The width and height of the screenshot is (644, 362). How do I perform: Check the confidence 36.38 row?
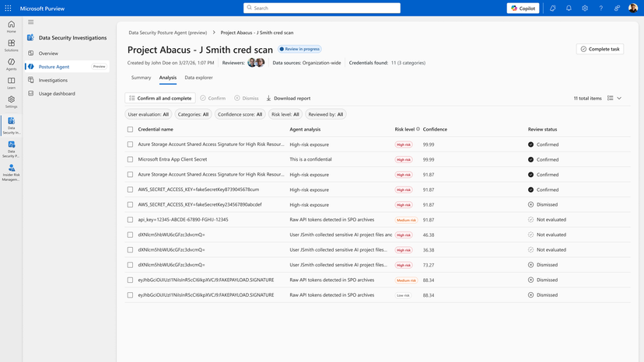130,249
